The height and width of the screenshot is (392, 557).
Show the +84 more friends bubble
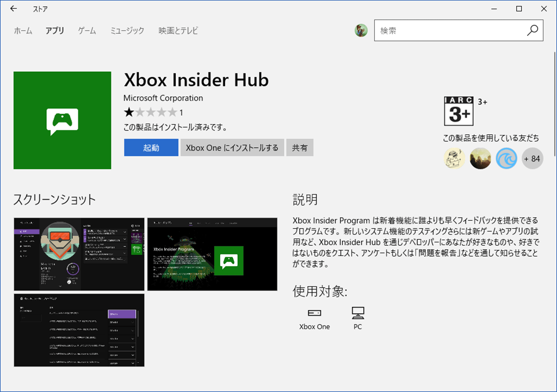[x=532, y=158]
